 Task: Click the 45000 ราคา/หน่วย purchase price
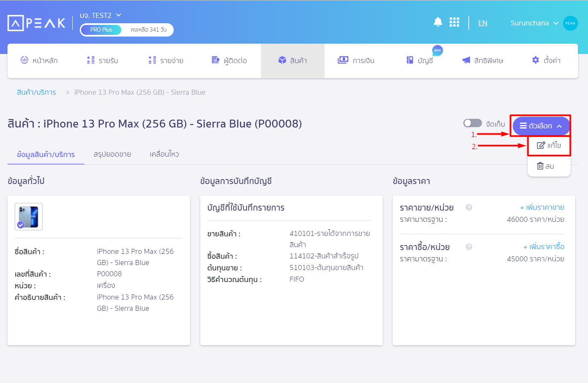[535, 259]
